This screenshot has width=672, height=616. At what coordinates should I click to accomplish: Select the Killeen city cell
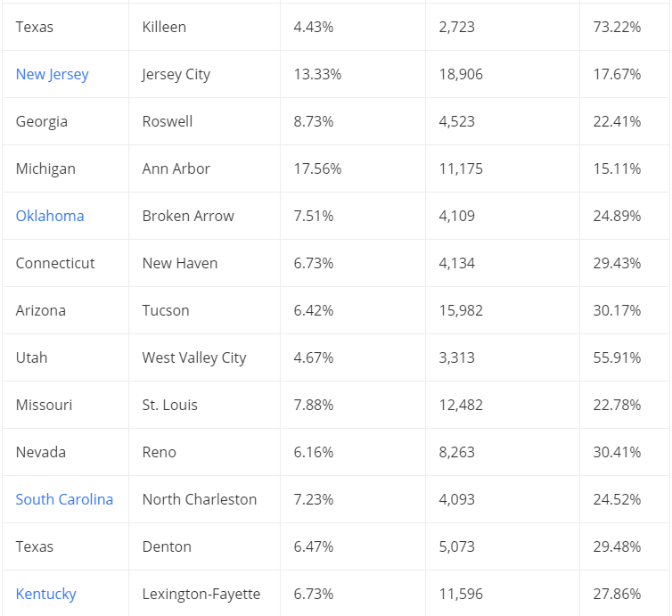click(164, 27)
